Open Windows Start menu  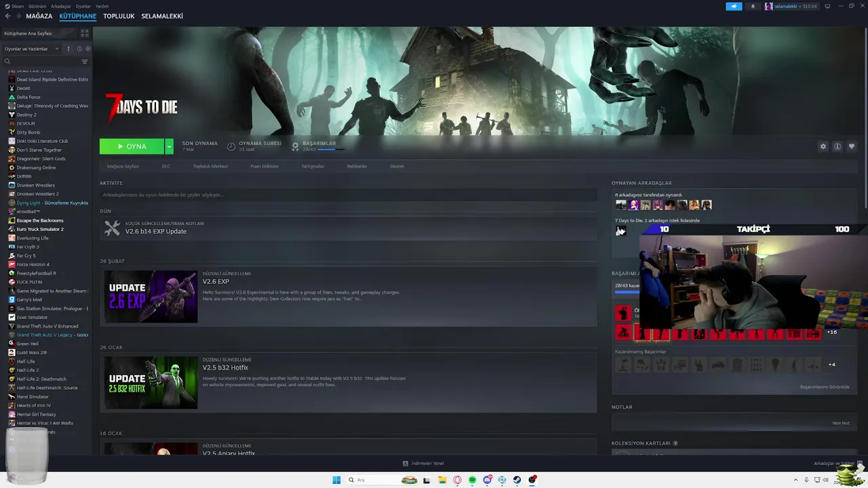point(336,480)
